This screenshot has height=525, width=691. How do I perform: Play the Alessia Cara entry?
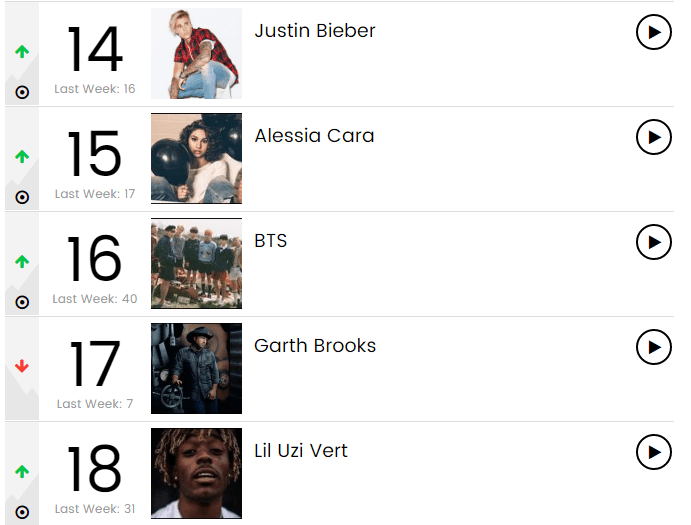click(653, 137)
